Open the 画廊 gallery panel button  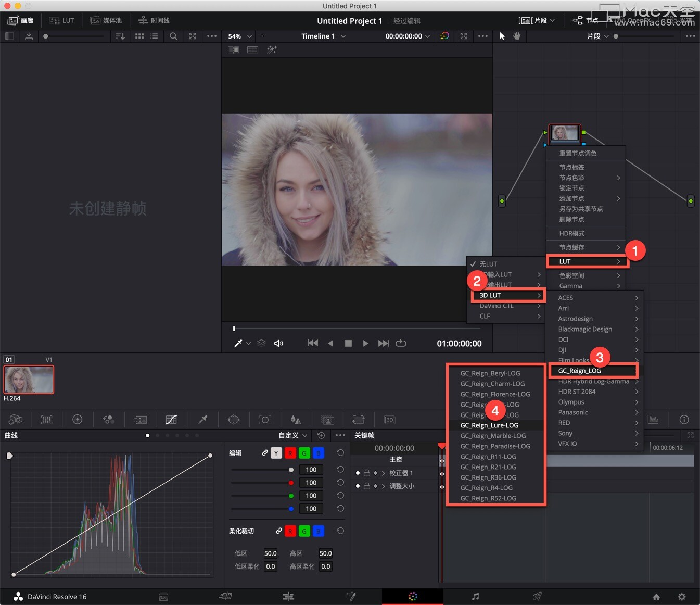point(21,21)
